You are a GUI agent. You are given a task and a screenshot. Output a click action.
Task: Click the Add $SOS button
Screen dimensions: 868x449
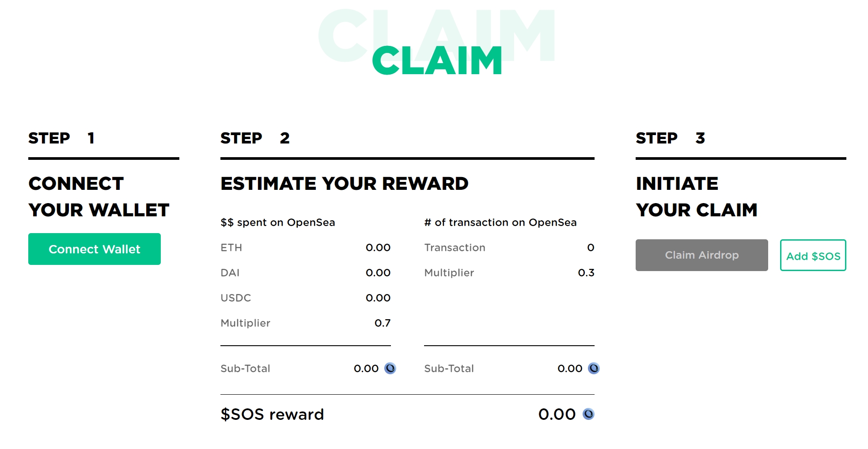813,256
